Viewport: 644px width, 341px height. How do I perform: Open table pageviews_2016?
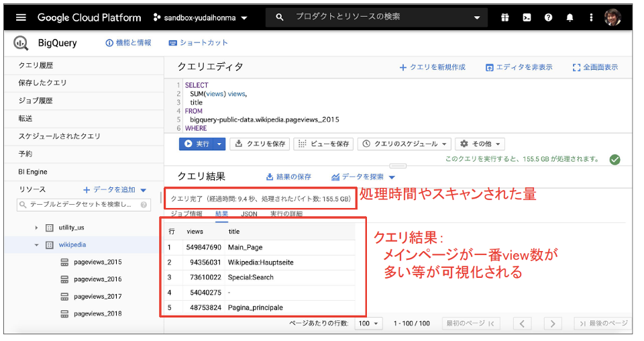[x=98, y=279]
